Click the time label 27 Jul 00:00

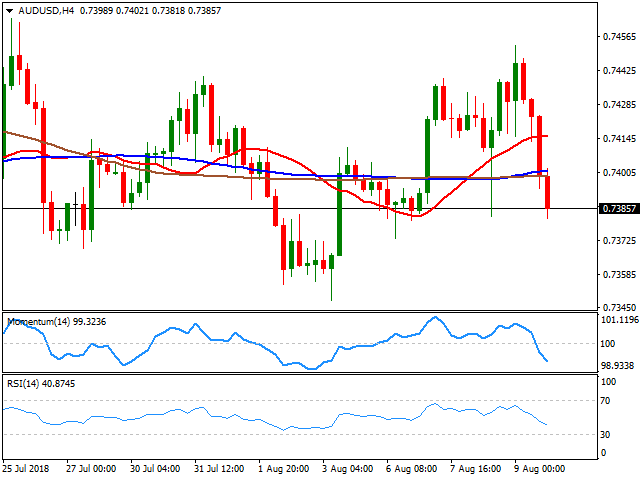point(91,469)
